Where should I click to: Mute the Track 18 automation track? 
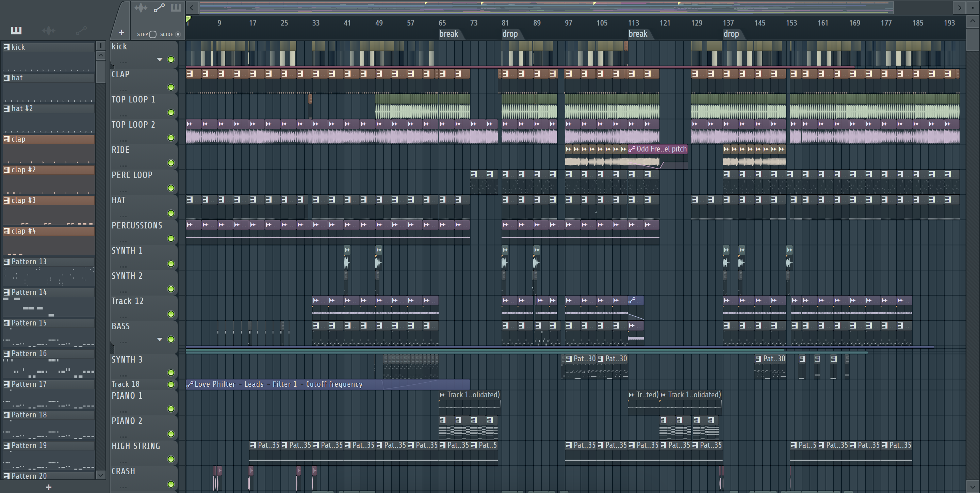point(171,384)
